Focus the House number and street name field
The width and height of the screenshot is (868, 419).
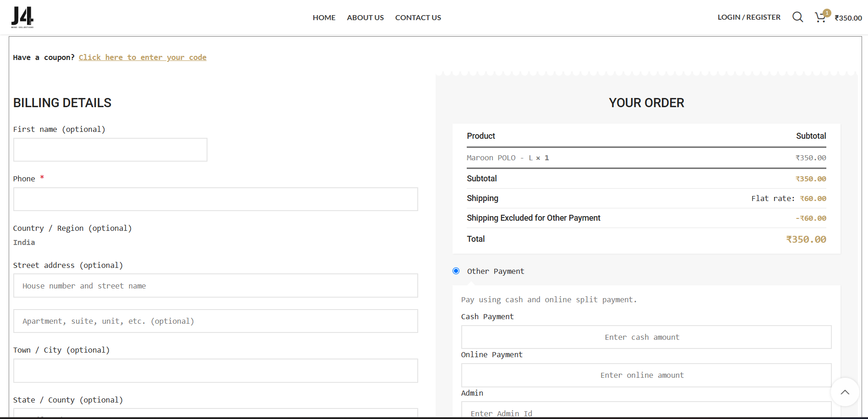coord(215,286)
